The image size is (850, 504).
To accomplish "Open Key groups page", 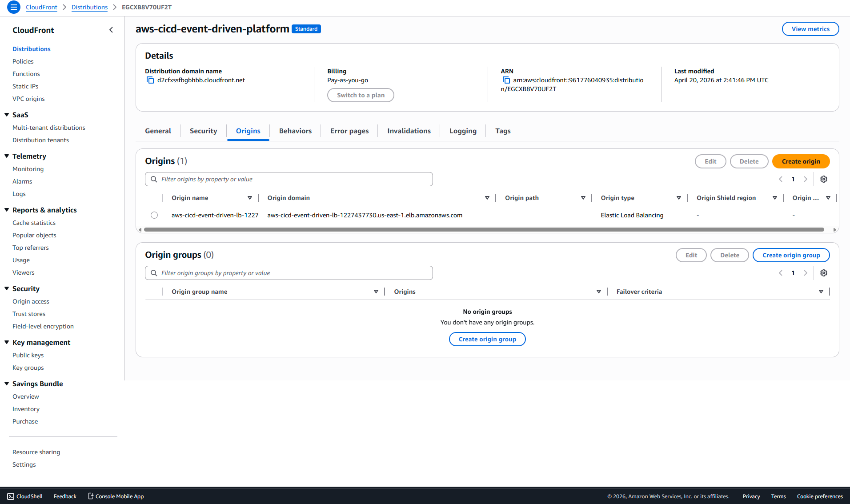I will click(x=28, y=368).
